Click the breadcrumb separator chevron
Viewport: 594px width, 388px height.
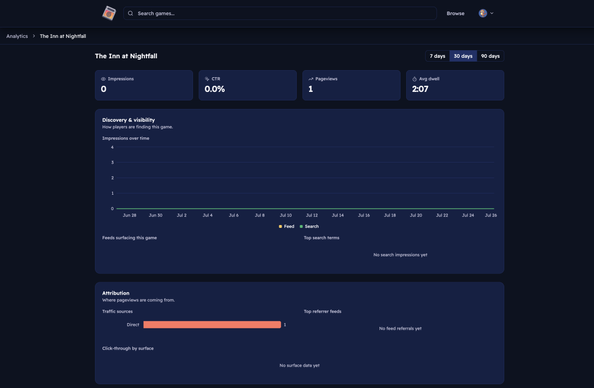click(x=34, y=36)
